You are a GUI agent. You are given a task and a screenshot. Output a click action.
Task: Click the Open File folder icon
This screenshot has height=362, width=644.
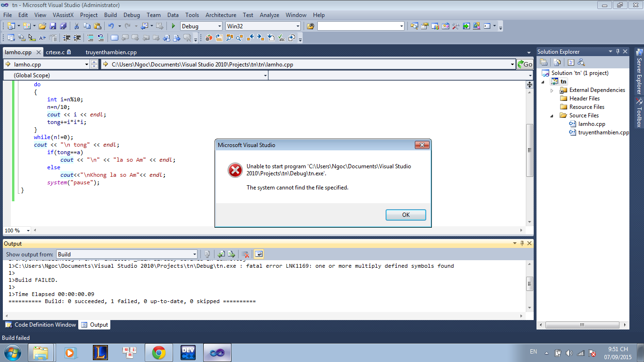click(42, 26)
